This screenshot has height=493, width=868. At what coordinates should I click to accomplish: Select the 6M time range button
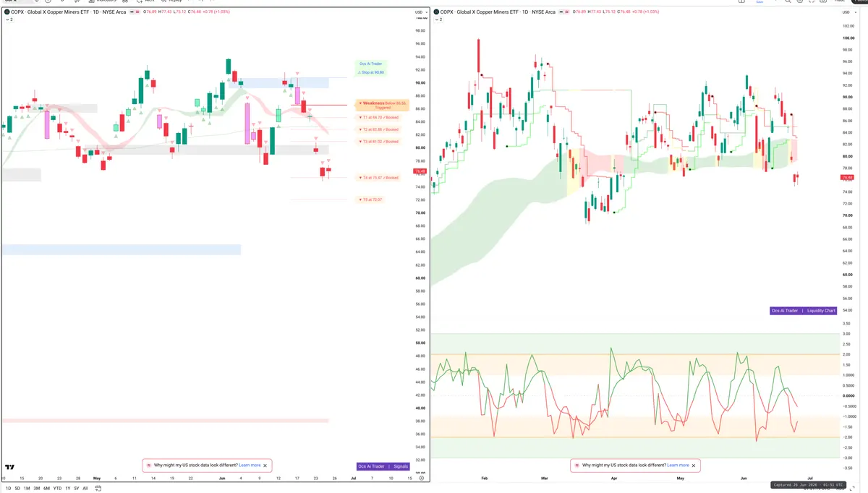pyautogui.click(x=47, y=489)
